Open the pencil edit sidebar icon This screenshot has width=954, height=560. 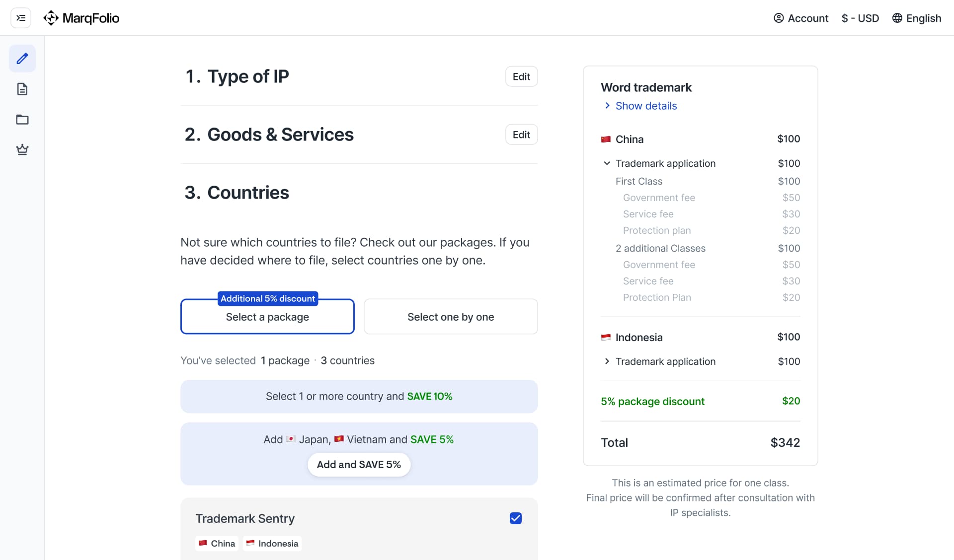coord(22,59)
